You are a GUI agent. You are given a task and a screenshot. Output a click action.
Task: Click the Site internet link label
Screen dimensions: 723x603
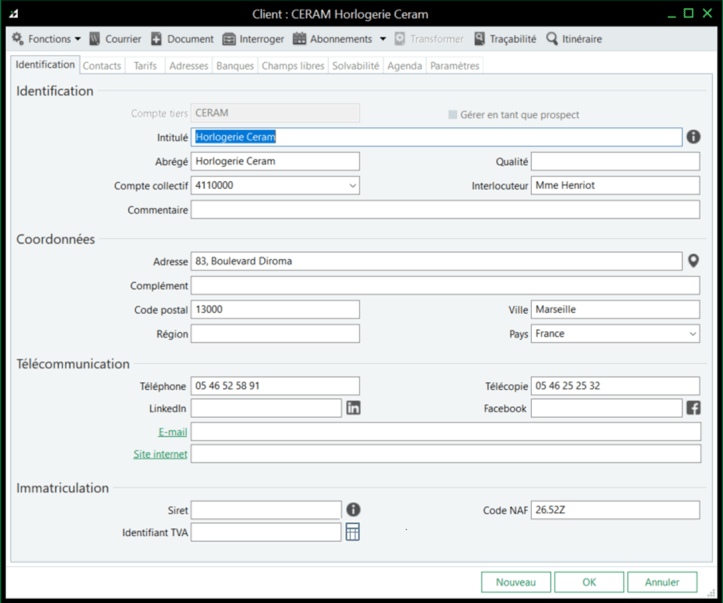pyautogui.click(x=160, y=454)
